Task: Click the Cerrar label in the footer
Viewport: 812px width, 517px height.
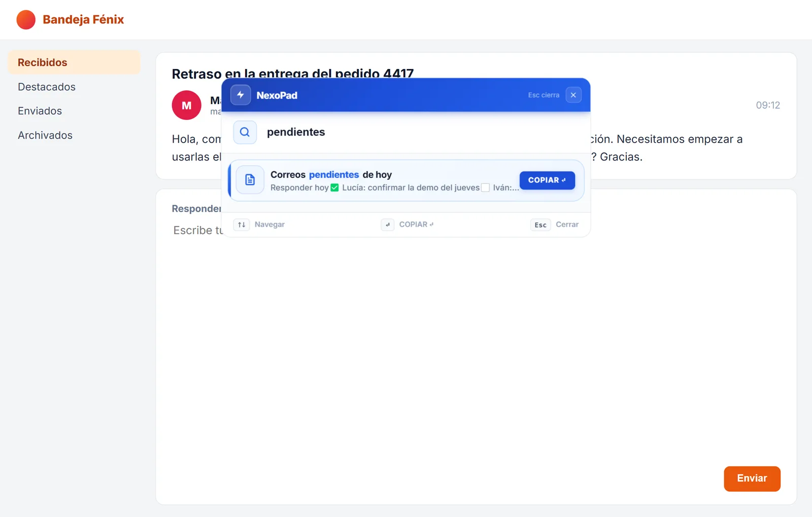Action: (567, 224)
